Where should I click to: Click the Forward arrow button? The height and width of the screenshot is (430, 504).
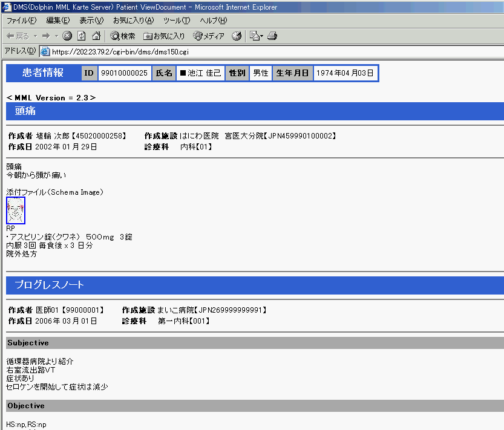[45, 36]
